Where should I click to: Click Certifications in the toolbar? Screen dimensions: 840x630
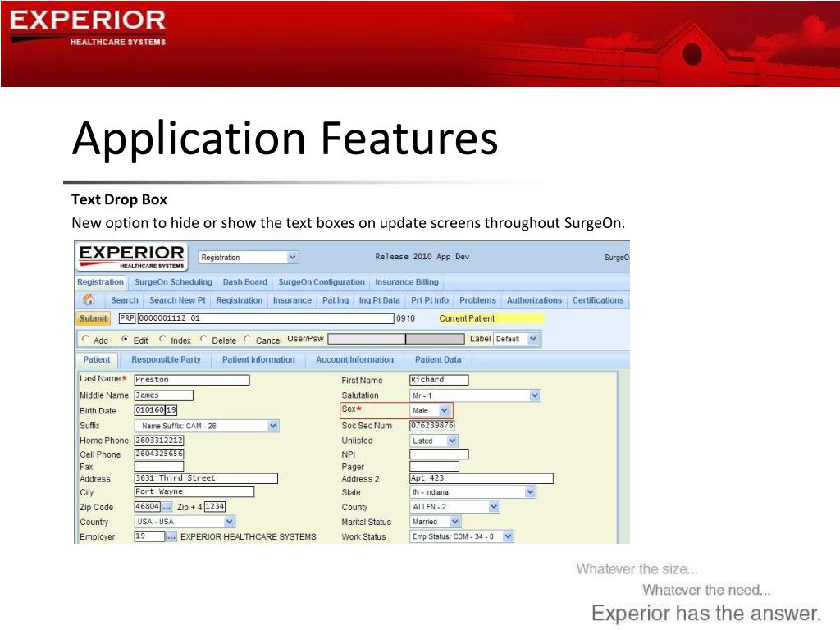click(x=598, y=300)
